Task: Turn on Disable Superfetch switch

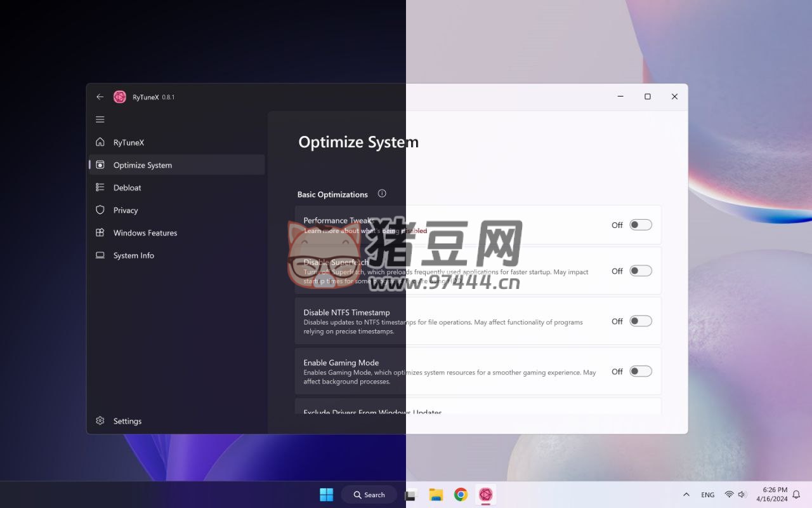Action: coord(640,271)
